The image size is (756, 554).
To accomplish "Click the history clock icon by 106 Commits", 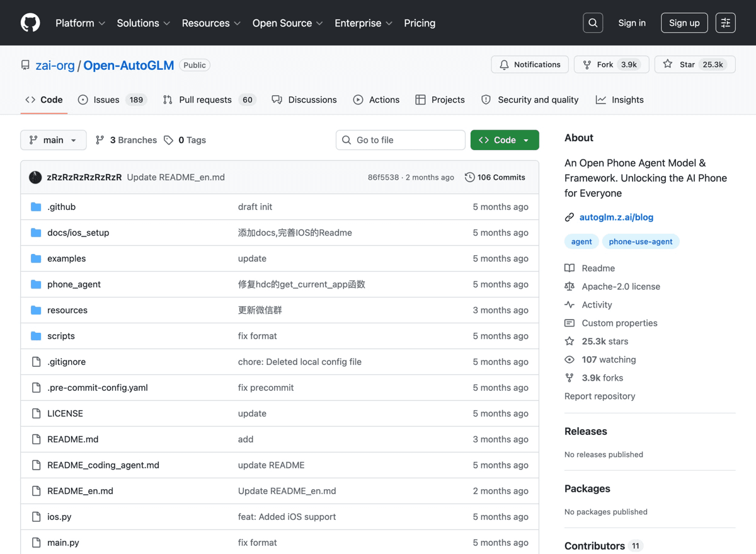I will (469, 177).
